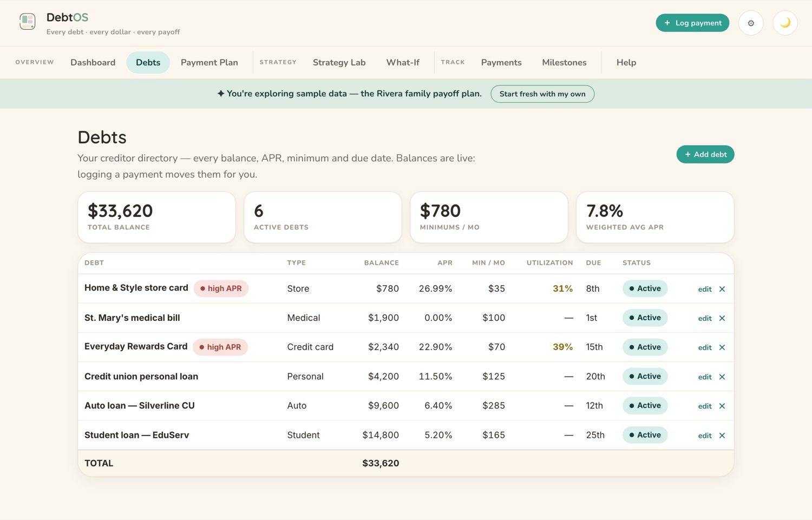The width and height of the screenshot is (812, 520).
Task: Click Home & Style store card name
Action: click(x=136, y=288)
